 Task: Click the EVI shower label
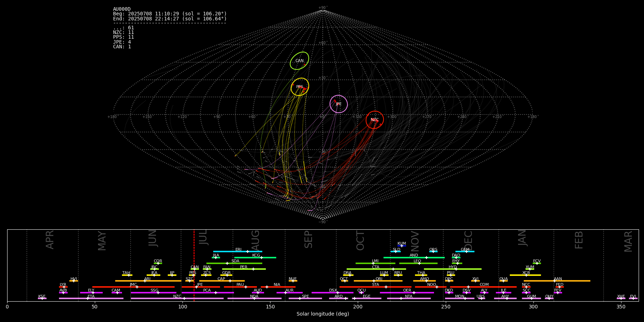tap(633, 297)
